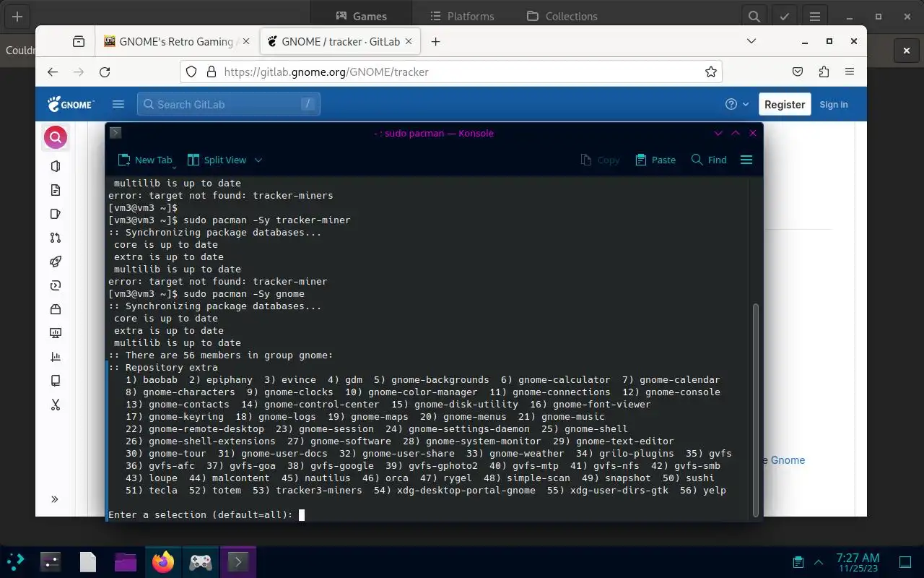Expand the Split View dropdown arrow
This screenshot has height=578, width=924.
(258, 160)
